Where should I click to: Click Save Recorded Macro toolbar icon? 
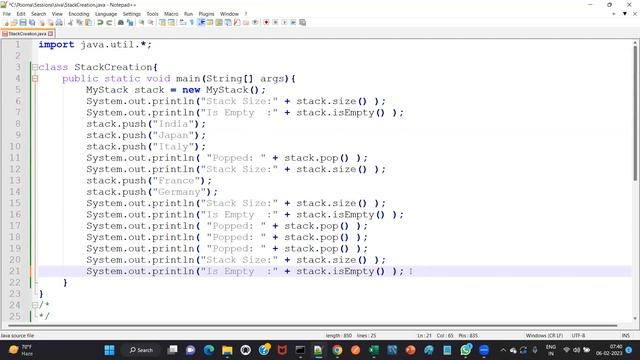302,22
